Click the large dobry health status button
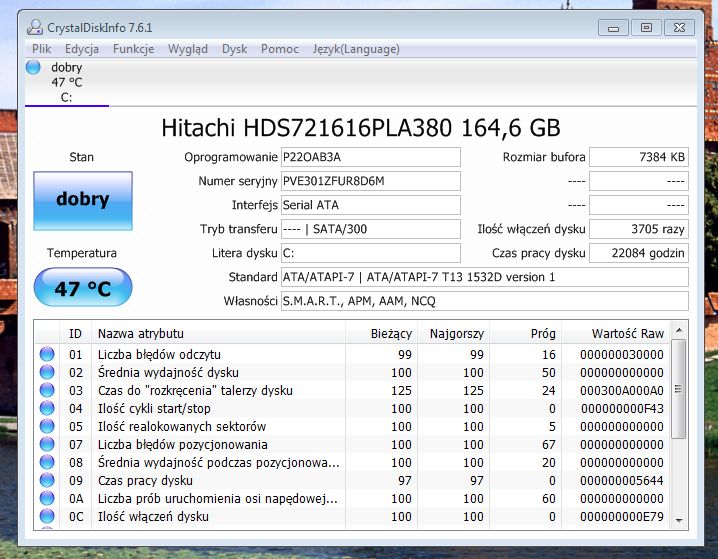Image resolution: width=718 pixels, height=559 pixels. click(x=83, y=201)
